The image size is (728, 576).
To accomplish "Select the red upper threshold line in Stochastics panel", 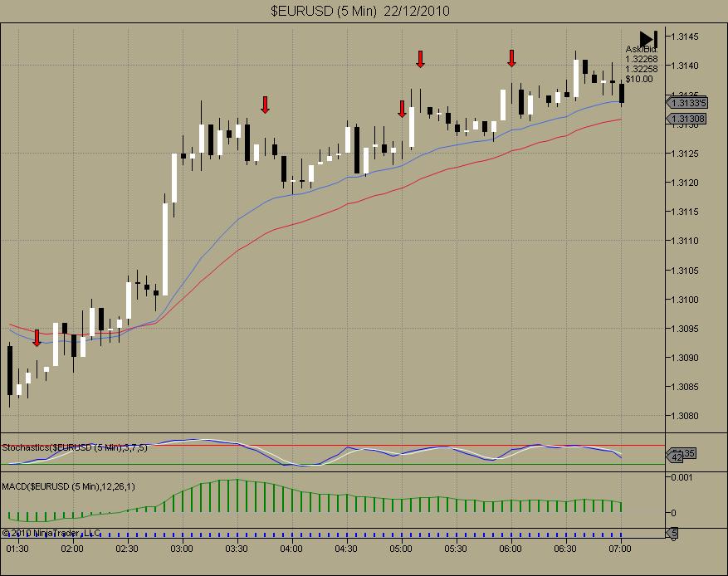I will click(x=332, y=446).
